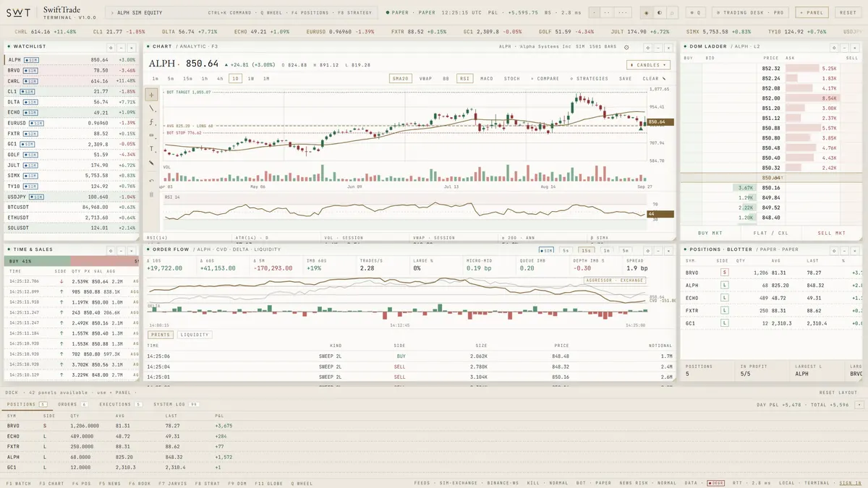Viewport: 868px width, 488px height.
Task: Click the 852.00 price level in DOM ladder
Action: (x=771, y=98)
